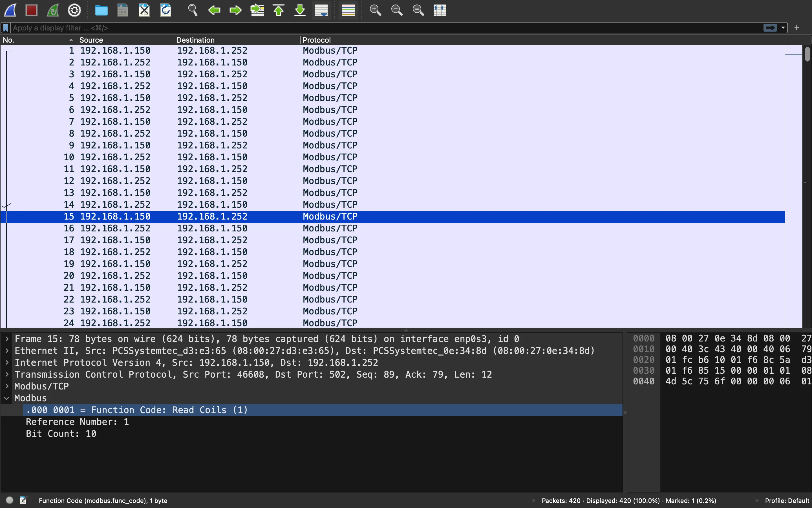Screen dimensions: 812x508
Task: Go forward in packet history
Action: coord(235,10)
